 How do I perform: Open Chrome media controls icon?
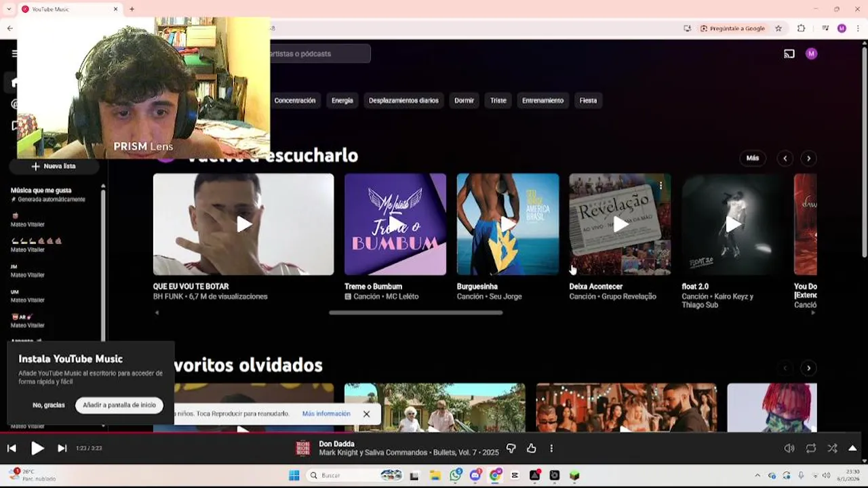click(x=825, y=28)
